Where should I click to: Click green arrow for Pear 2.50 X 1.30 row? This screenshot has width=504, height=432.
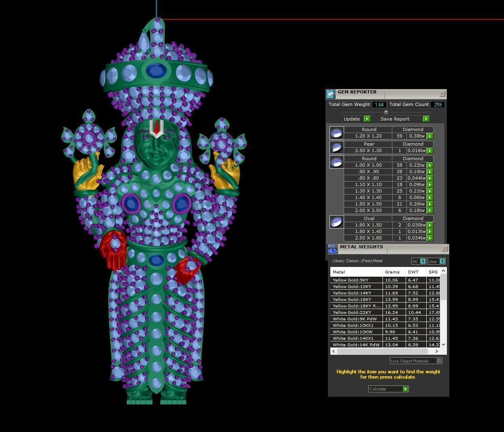point(430,151)
